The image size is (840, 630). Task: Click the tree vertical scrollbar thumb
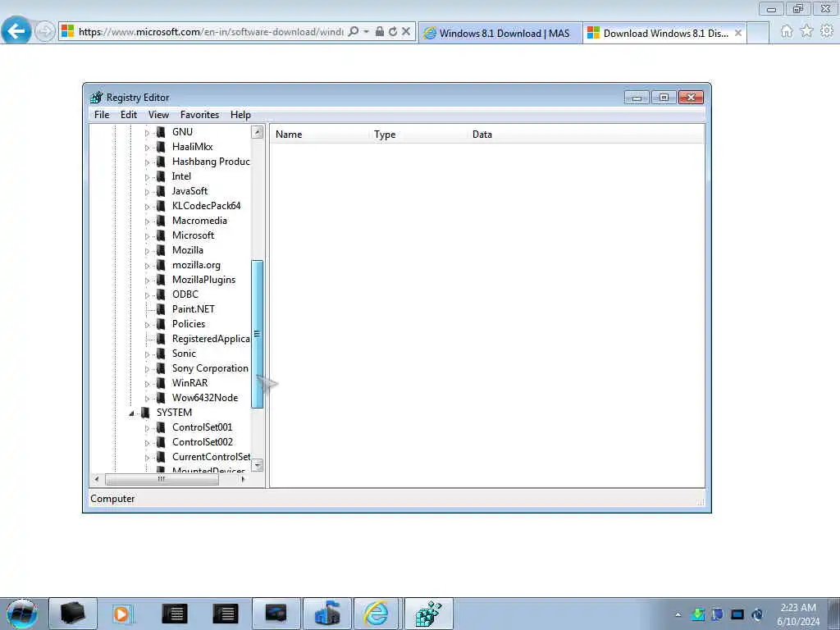257,334
